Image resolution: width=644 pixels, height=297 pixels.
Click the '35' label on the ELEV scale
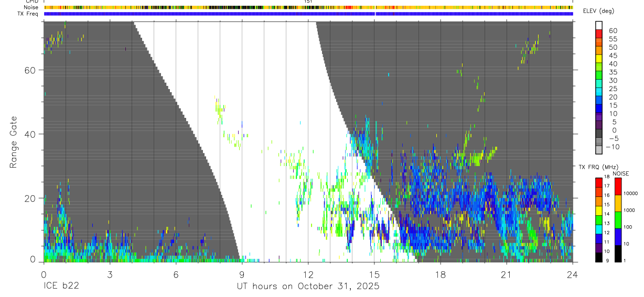612,72
